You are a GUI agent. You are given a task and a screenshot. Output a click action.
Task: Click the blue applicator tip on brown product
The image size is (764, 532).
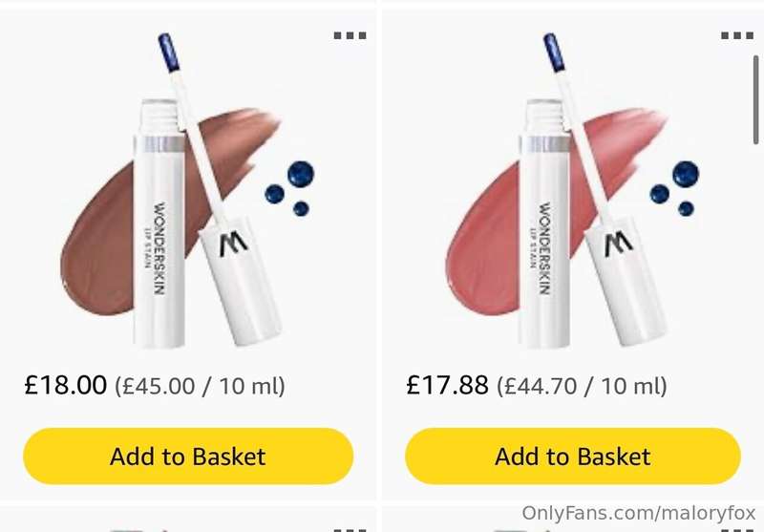coord(169,53)
